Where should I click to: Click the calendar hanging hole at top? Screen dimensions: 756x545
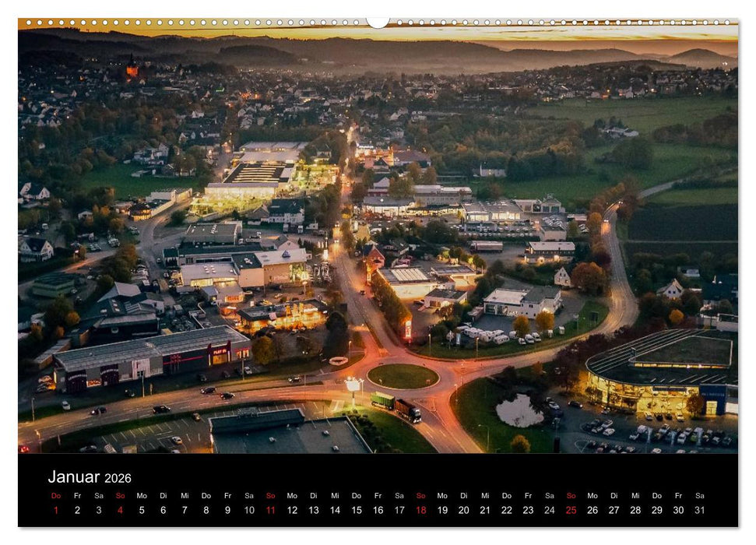pos(378,22)
